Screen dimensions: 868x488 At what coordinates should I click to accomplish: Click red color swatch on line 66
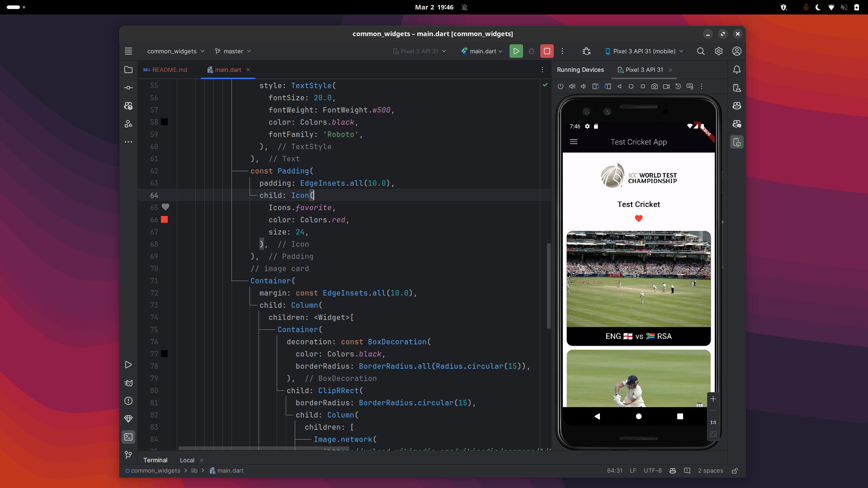click(x=165, y=220)
